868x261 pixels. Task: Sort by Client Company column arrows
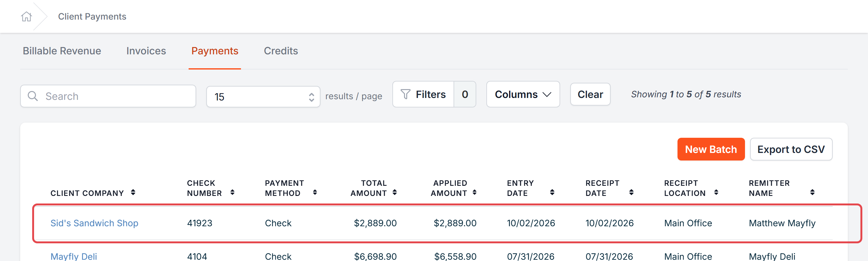click(x=133, y=192)
